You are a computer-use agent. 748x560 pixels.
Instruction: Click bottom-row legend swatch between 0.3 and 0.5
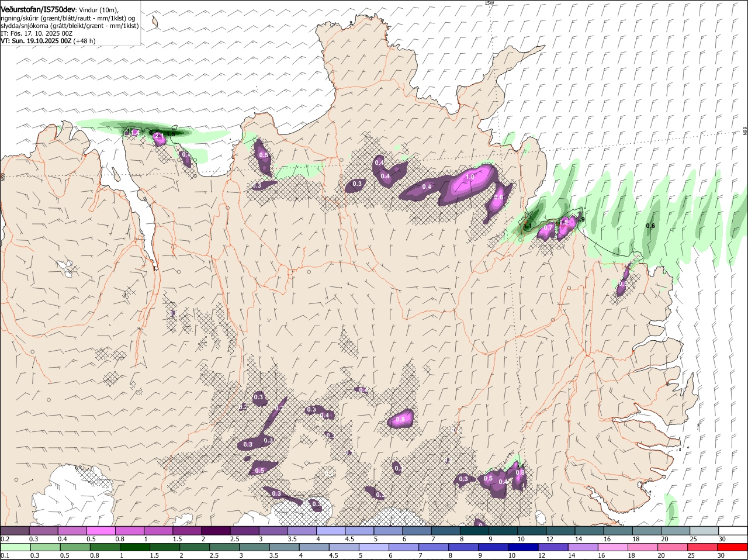[46, 547]
